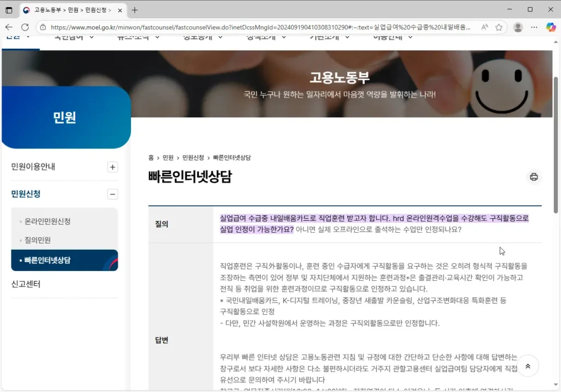Click 홈 in the breadcrumb
This screenshot has width=561, height=392.
(x=151, y=158)
